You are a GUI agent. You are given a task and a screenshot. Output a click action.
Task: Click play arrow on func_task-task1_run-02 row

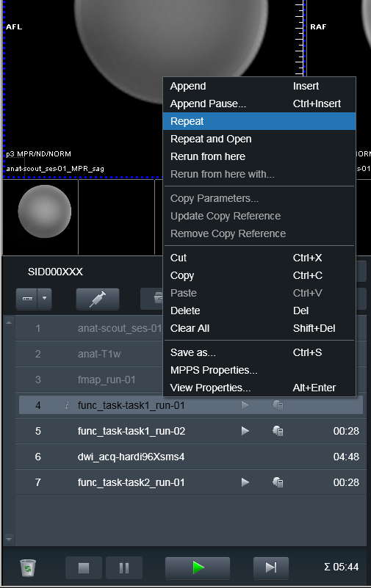(x=245, y=431)
